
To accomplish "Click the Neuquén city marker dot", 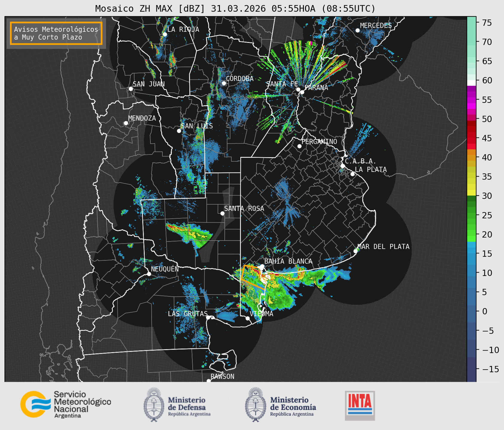I will coord(149,274).
